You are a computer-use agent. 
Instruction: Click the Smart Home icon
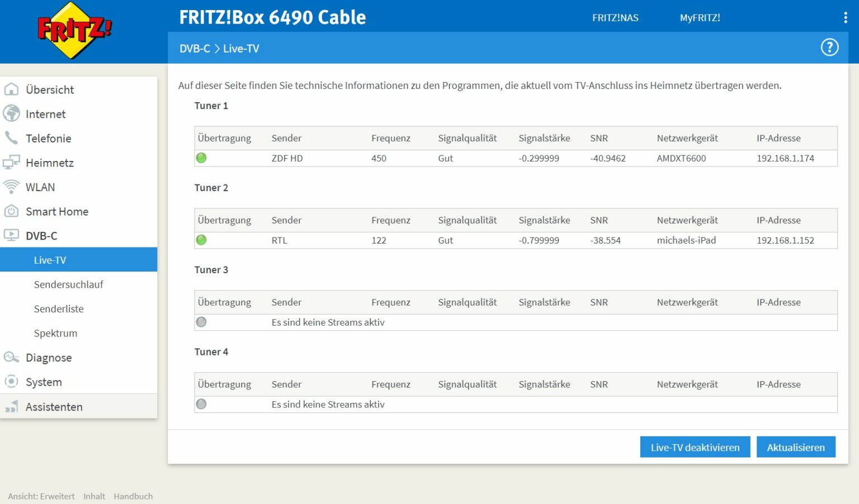tap(11, 211)
